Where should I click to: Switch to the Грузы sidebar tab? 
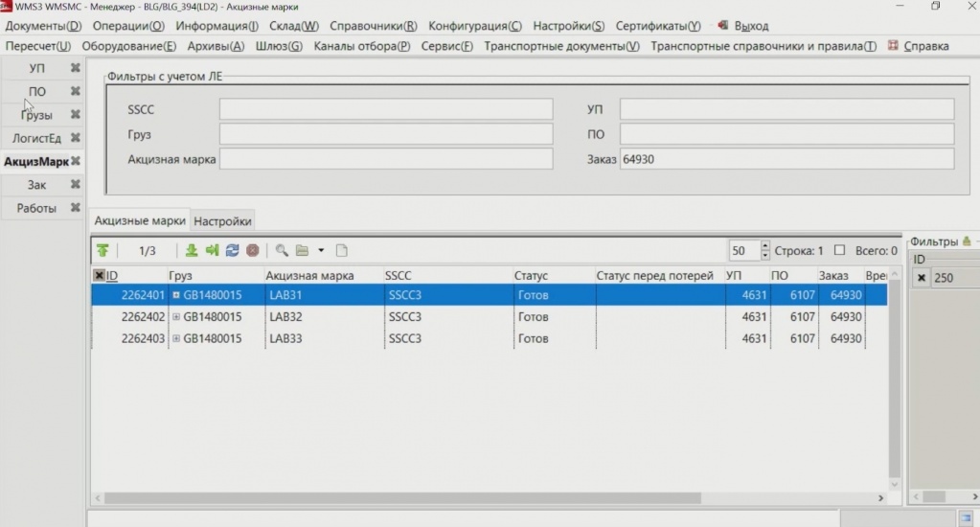tap(36, 115)
